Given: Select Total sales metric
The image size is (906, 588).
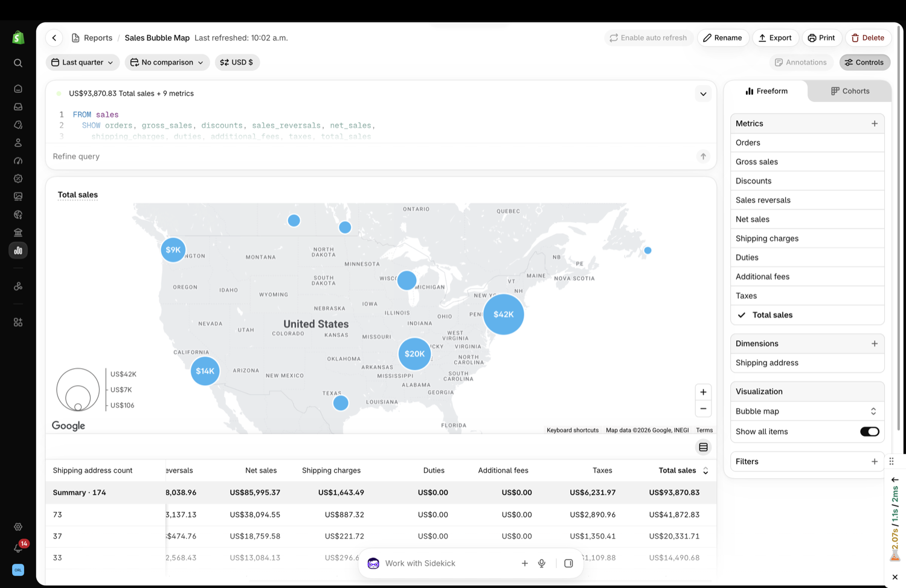Looking at the screenshot, I should point(808,315).
